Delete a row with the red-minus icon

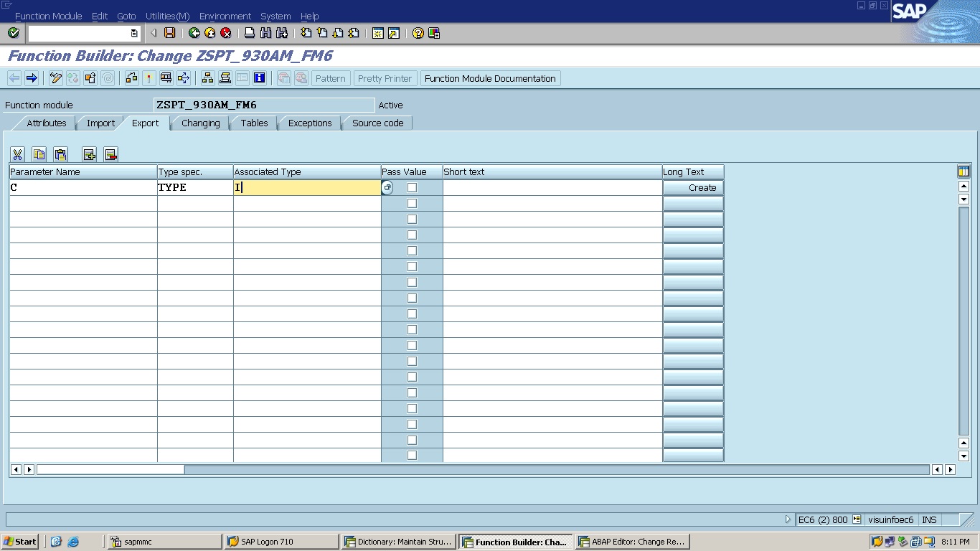coord(110,154)
